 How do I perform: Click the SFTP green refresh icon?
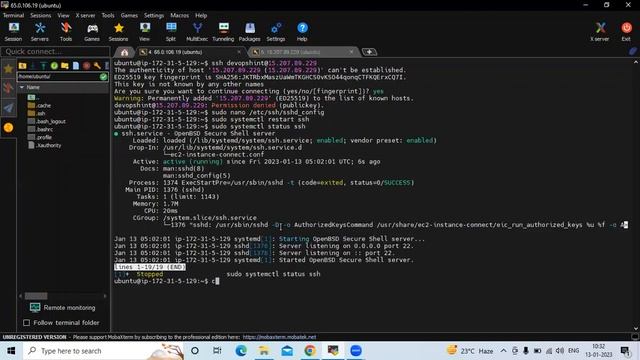pos(54,66)
